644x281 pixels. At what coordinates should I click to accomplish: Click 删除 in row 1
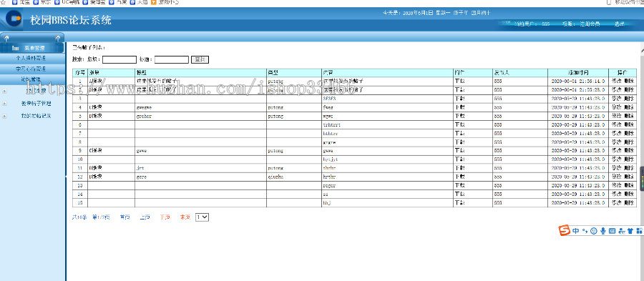pyautogui.click(x=629, y=82)
